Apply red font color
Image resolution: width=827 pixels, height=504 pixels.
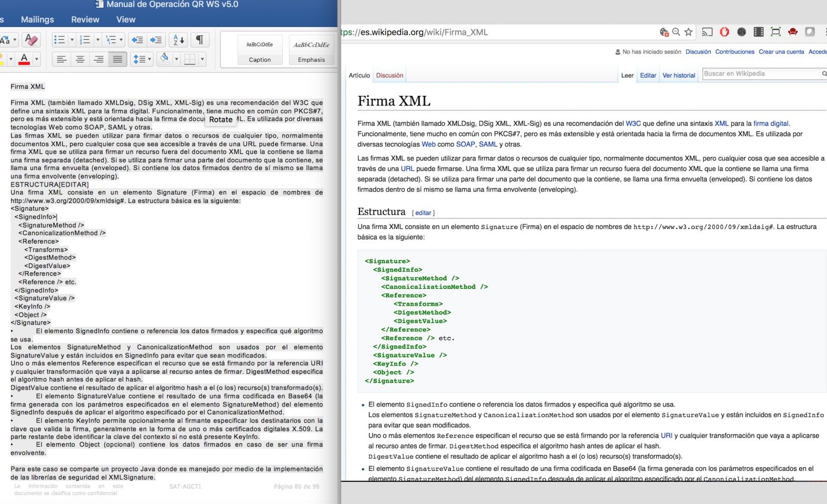tap(24, 59)
